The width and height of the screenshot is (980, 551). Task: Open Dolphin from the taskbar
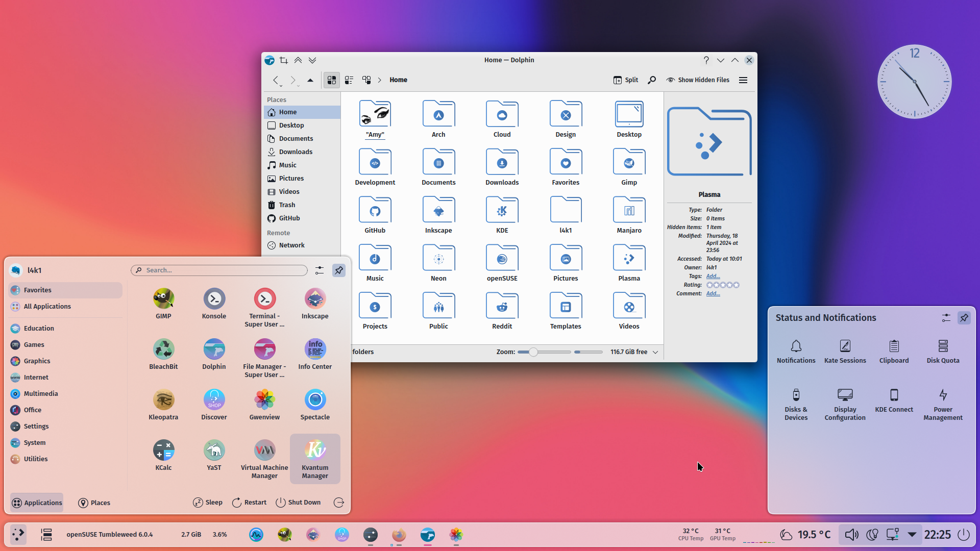(428, 535)
